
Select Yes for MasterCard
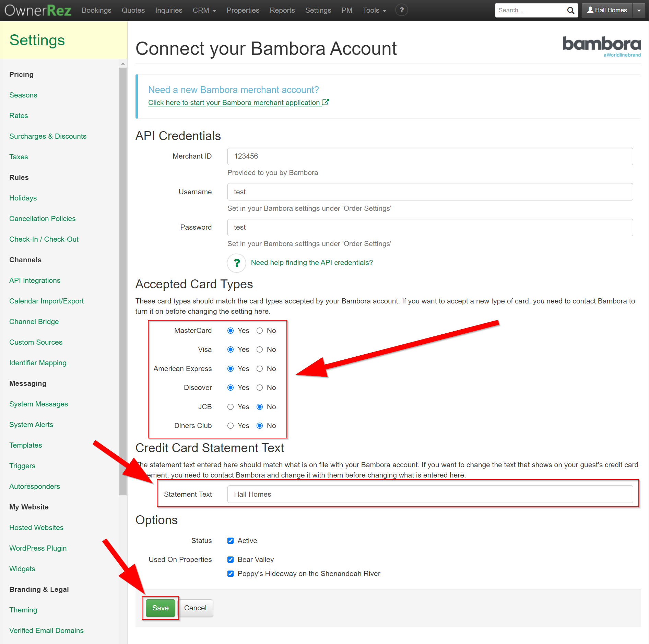pyautogui.click(x=231, y=331)
